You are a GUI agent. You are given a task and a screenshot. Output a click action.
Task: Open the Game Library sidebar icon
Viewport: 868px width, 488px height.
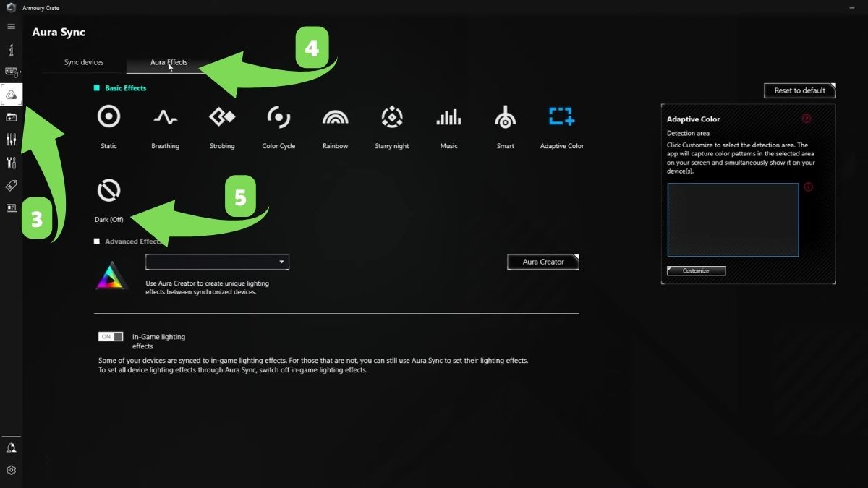[x=11, y=117]
